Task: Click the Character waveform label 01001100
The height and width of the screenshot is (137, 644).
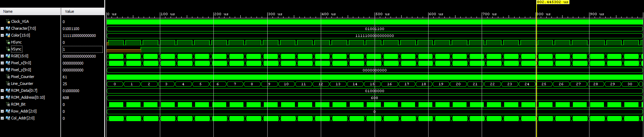Action: tap(375, 29)
